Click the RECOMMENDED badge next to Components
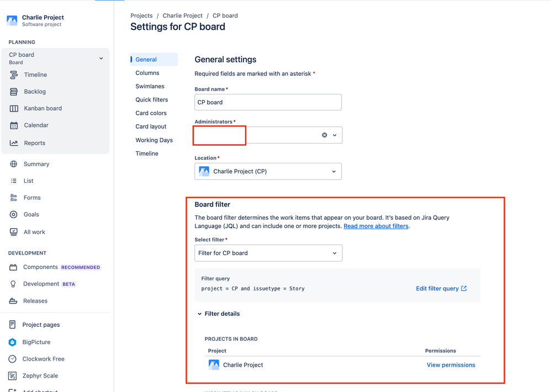551x392 pixels. pos(81,267)
